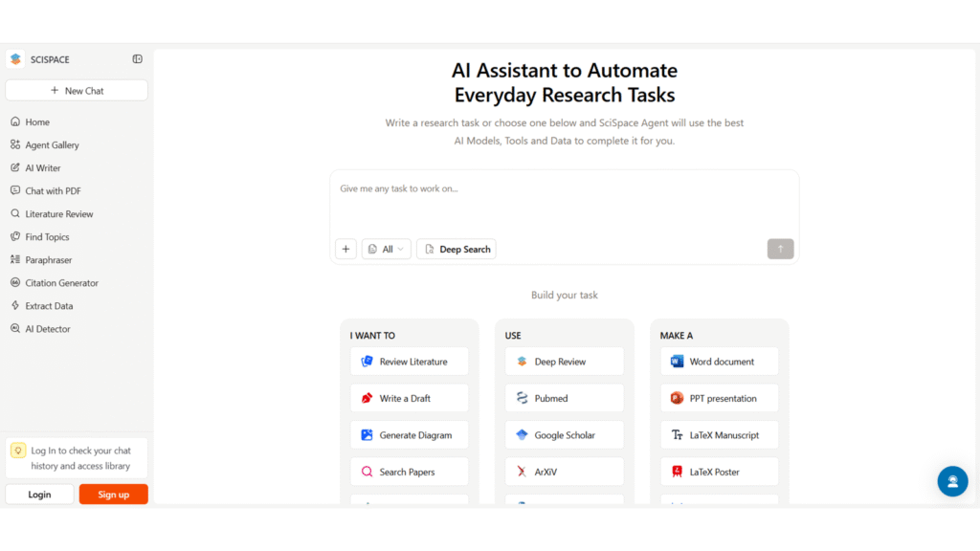Go to Chat with PDF

coord(53,191)
